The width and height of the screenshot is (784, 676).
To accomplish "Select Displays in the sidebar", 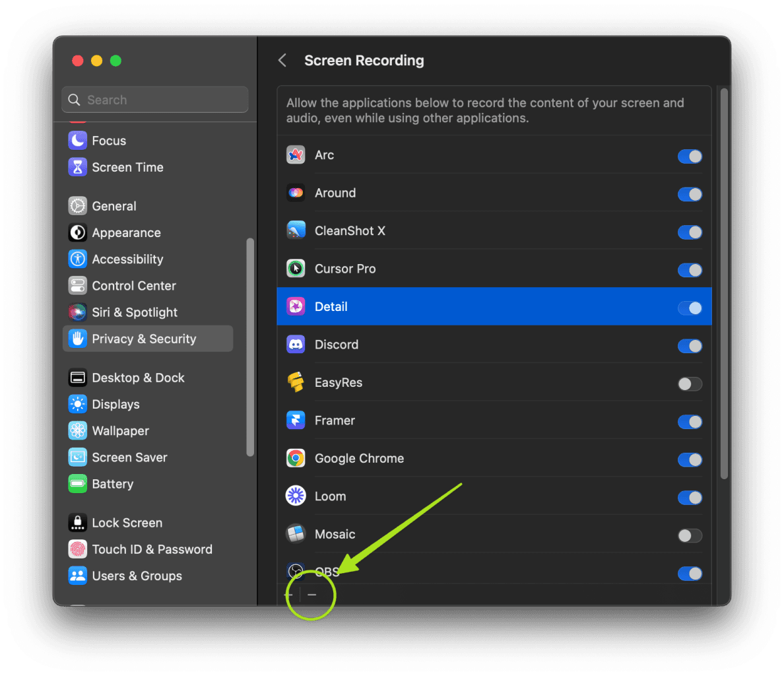I will [x=148, y=404].
